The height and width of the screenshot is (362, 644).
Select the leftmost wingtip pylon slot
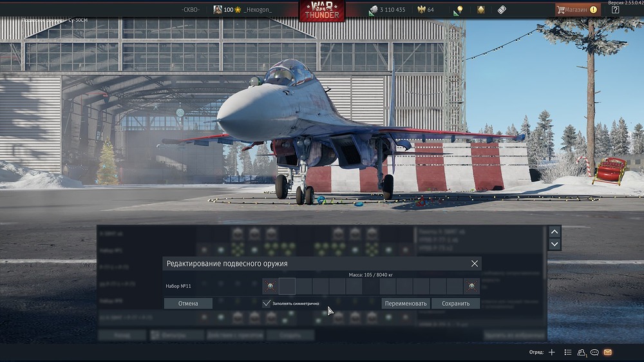click(270, 287)
